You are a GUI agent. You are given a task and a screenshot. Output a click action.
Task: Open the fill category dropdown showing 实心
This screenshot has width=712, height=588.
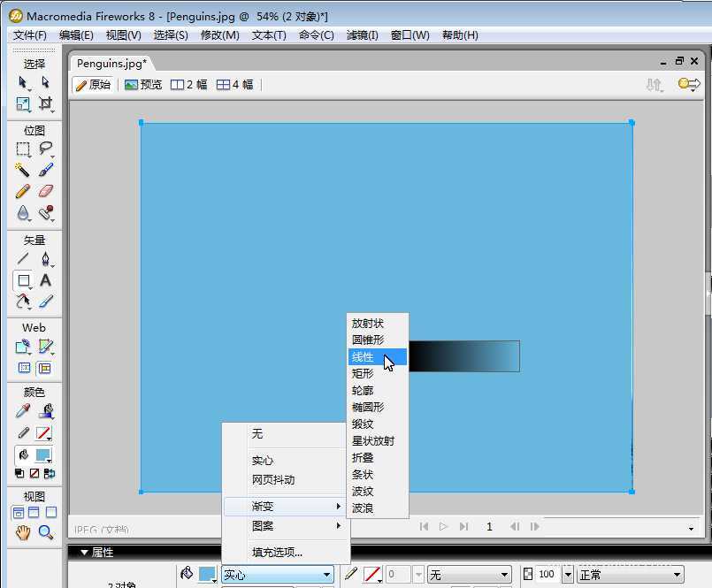click(277, 574)
